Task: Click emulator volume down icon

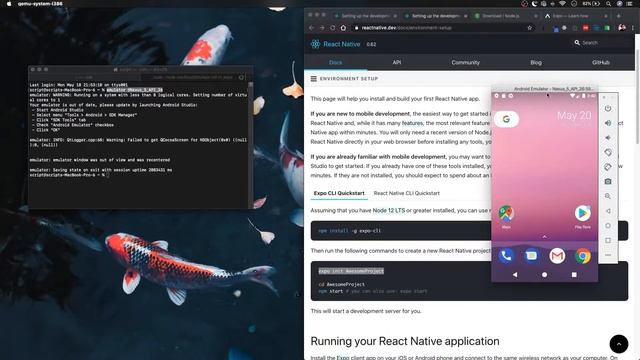Action: coord(608,138)
